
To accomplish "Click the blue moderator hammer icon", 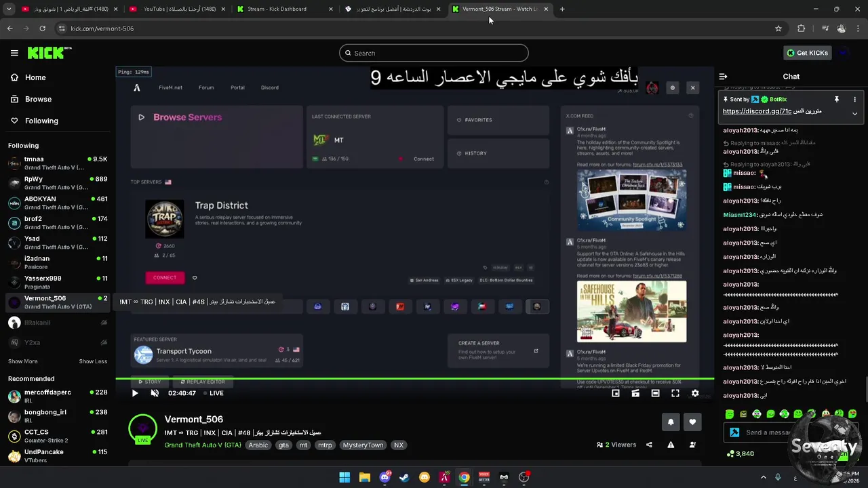I will pyautogui.click(x=734, y=432).
